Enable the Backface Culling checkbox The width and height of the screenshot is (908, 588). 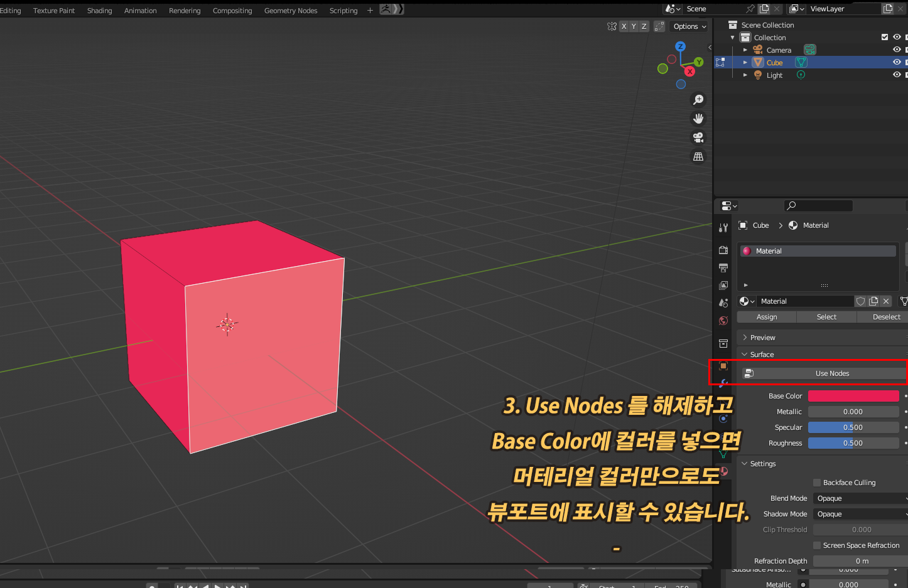pos(817,483)
